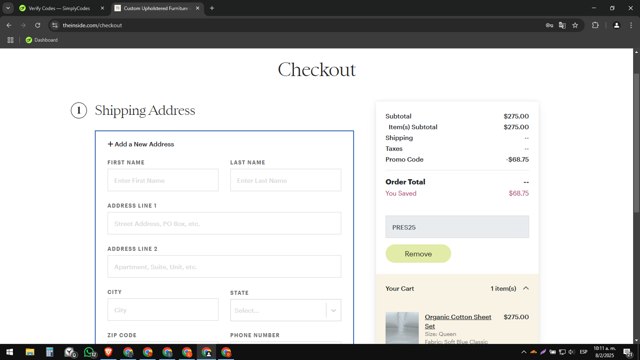Click the sheet set product thumbnail
640x360 pixels.
(x=402, y=328)
